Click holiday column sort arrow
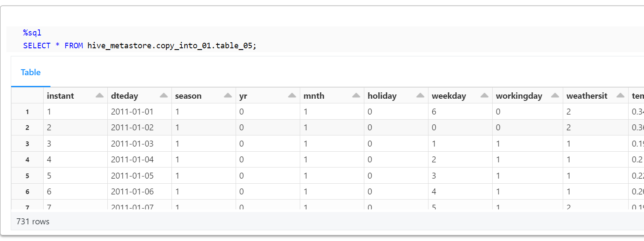 click(420, 96)
